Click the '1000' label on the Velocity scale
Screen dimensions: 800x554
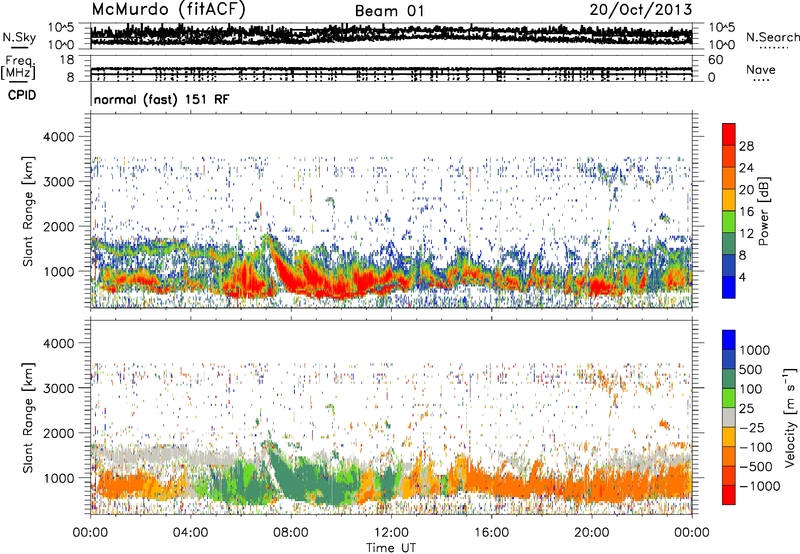(x=754, y=350)
